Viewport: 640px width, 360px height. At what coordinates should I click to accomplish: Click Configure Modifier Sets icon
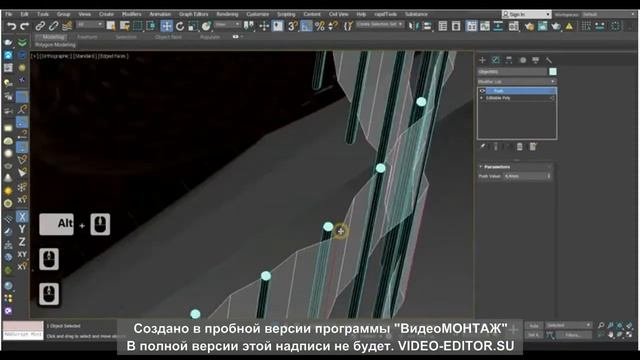[533, 147]
